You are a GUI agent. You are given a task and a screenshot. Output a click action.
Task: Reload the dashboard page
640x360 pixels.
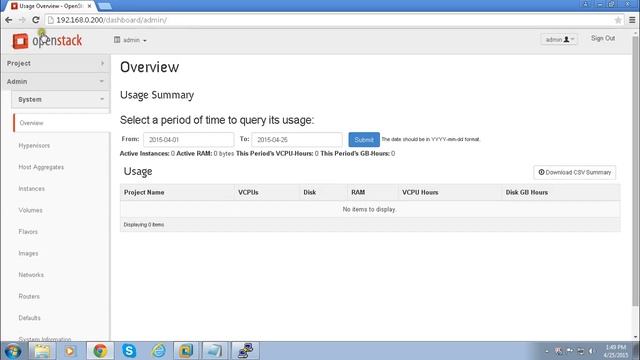(x=36, y=20)
